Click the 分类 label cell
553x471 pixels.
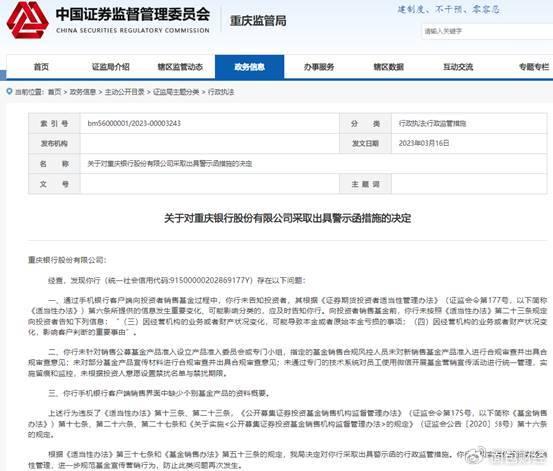pyautogui.click(x=365, y=123)
